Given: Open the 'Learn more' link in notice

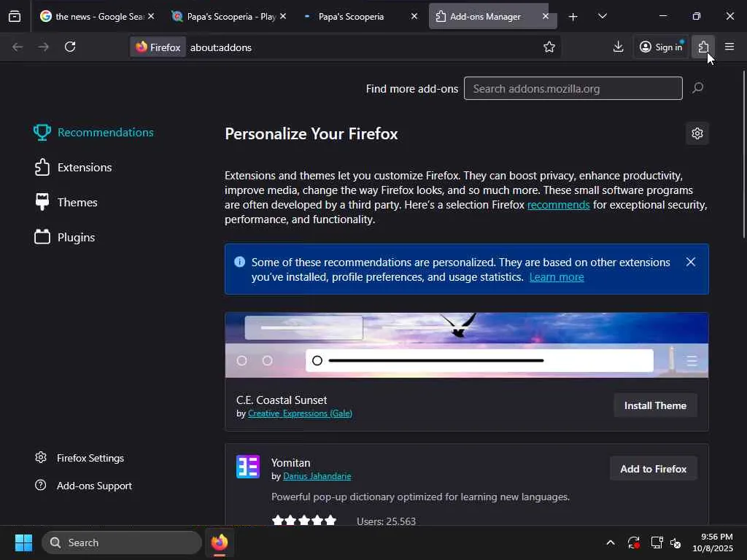Looking at the screenshot, I should pos(557,277).
